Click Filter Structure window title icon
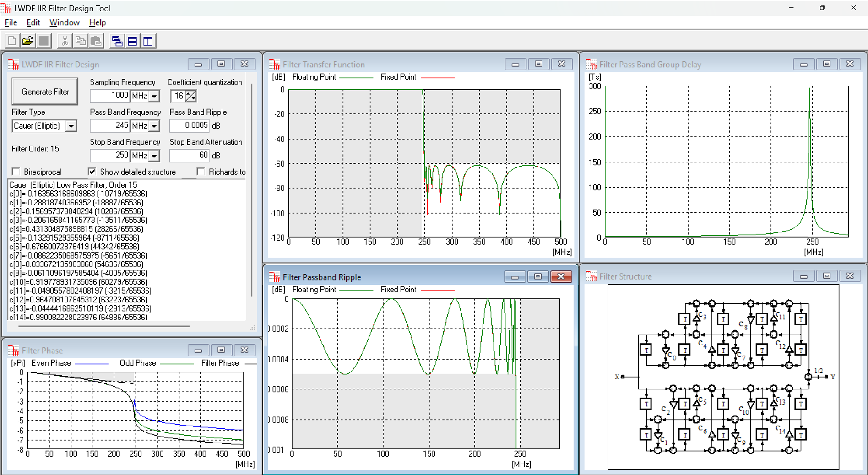Screen dimensions: 868x475 [x=591, y=276]
